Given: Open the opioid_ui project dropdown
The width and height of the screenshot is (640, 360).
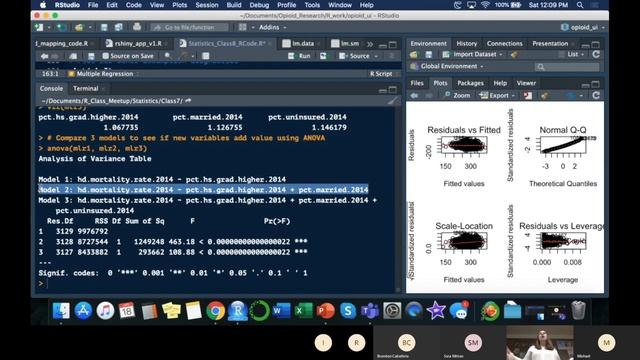Looking at the screenshot, I should pyautogui.click(x=583, y=27).
